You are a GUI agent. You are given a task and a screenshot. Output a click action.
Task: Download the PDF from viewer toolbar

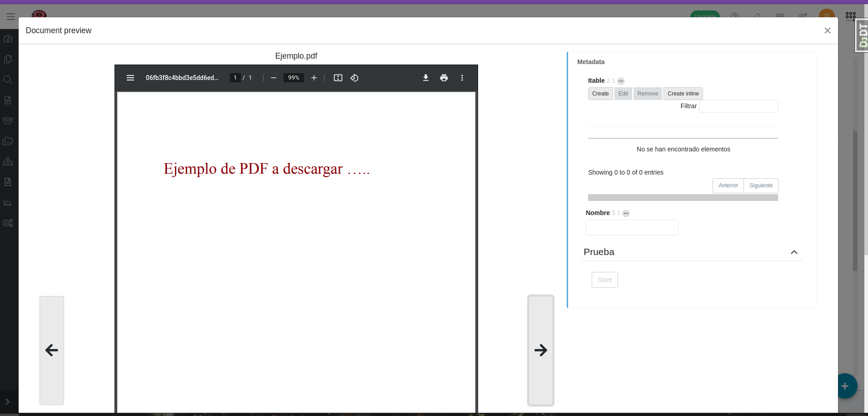click(x=425, y=78)
